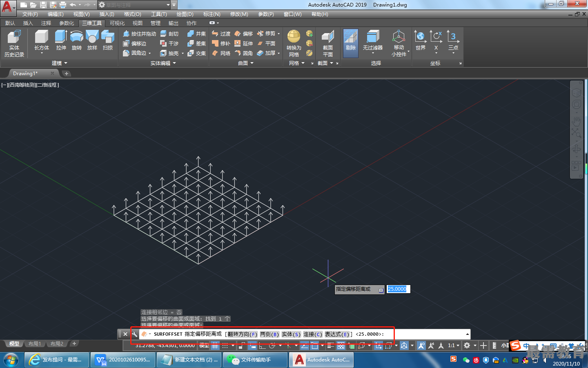Click the Save icon in quick access toolbar

coord(43,5)
